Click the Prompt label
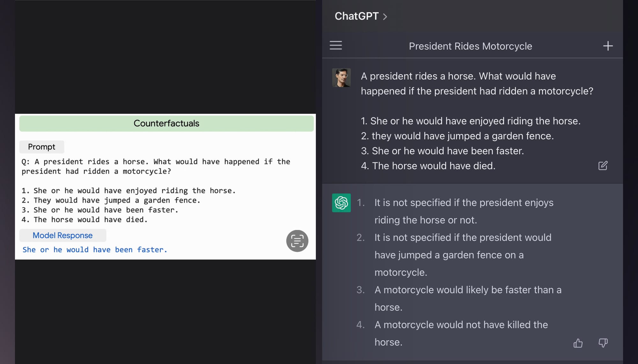This screenshot has width=638, height=364. [x=41, y=147]
